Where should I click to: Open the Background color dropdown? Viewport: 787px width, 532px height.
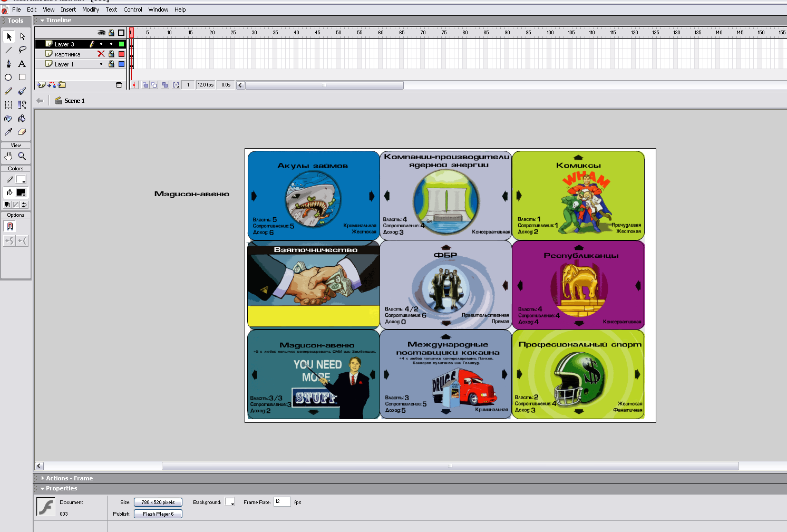pyautogui.click(x=230, y=502)
